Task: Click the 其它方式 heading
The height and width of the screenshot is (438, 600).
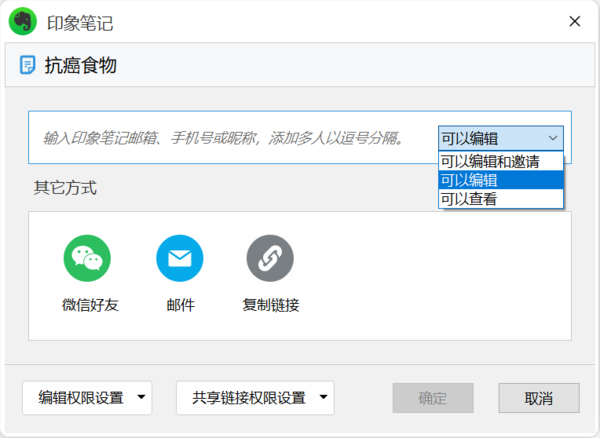Action: [65, 188]
